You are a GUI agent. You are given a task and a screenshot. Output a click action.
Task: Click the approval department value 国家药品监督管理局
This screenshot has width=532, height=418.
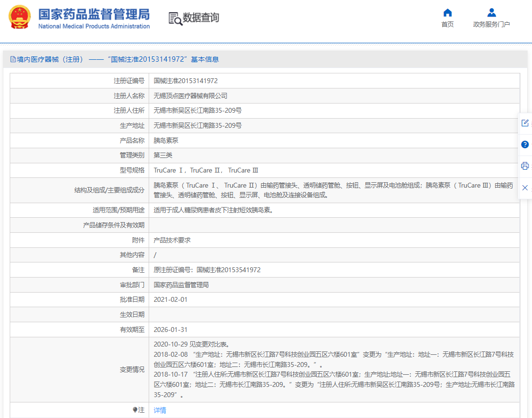coord(181,285)
